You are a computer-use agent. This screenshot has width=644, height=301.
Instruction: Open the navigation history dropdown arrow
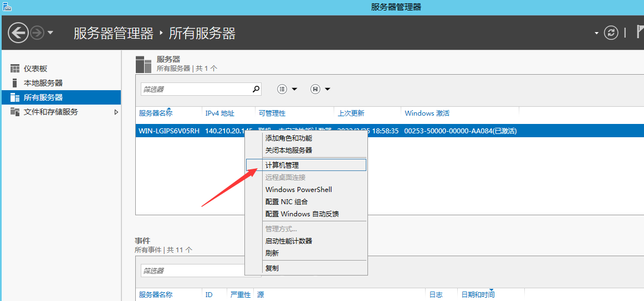[50, 33]
